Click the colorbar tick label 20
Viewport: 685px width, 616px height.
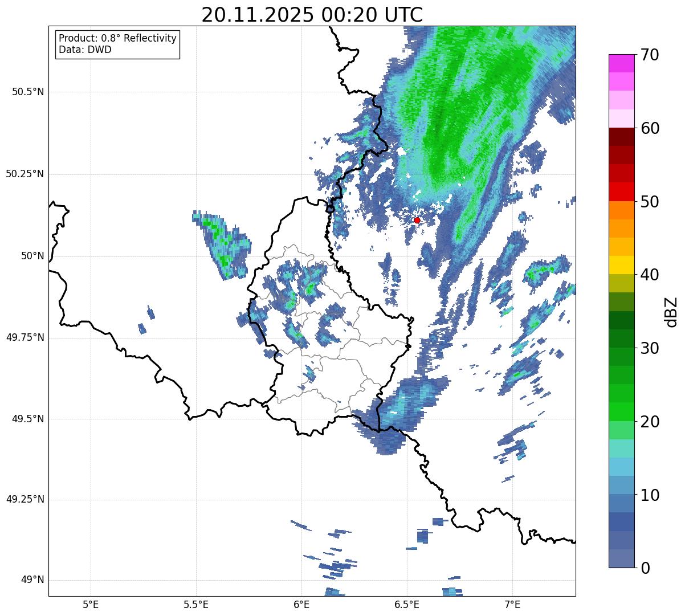pos(650,422)
